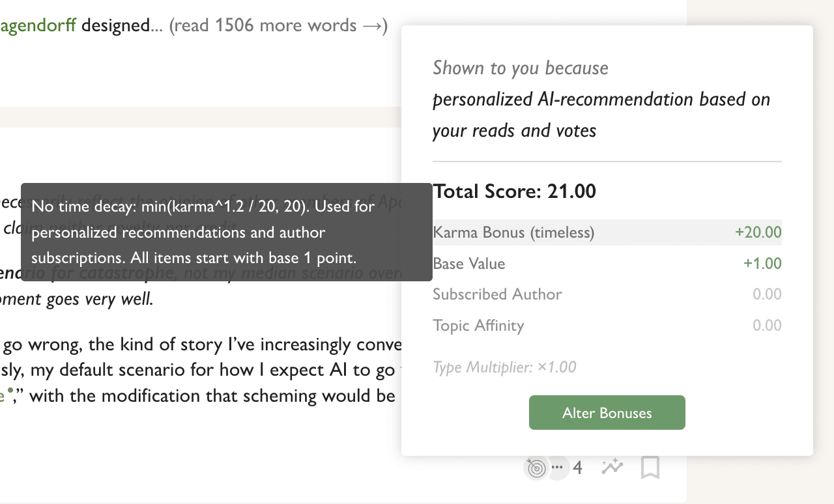Click the 'personalized AI-recommendation' reason text
Screen dimensions: 834x504
click(x=601, y=100)
